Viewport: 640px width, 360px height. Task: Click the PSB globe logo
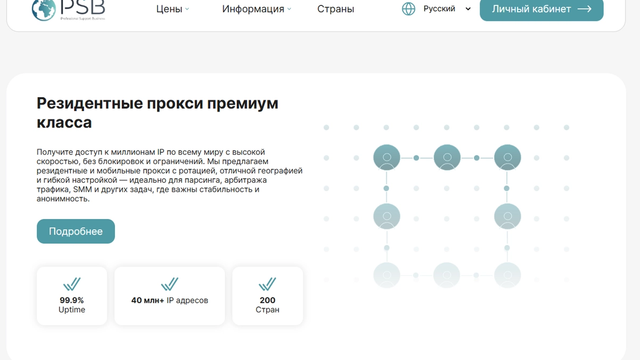(x=44, y=9)
